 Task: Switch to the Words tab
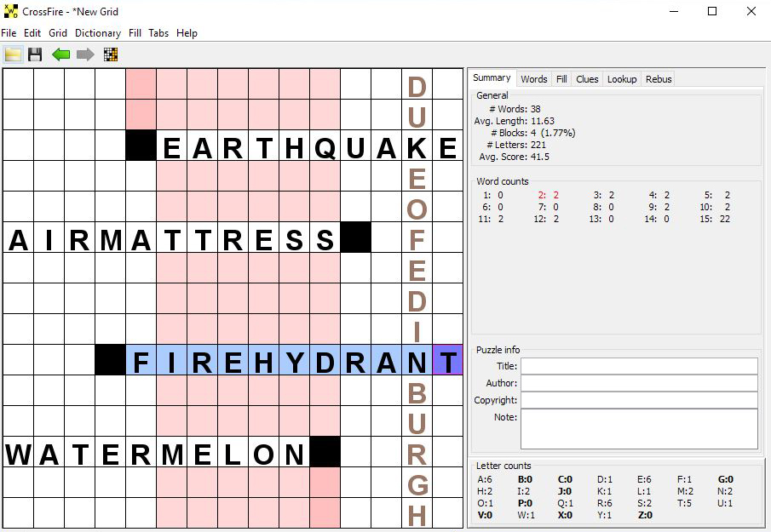[x=534, y=79]
